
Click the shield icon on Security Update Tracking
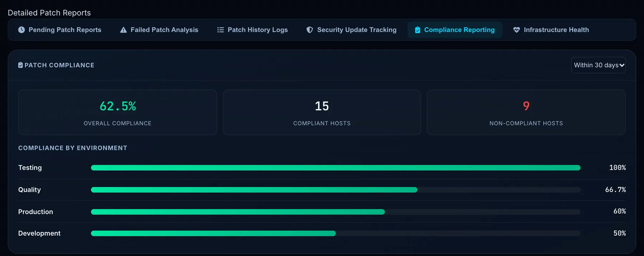[x=310, y=30]
